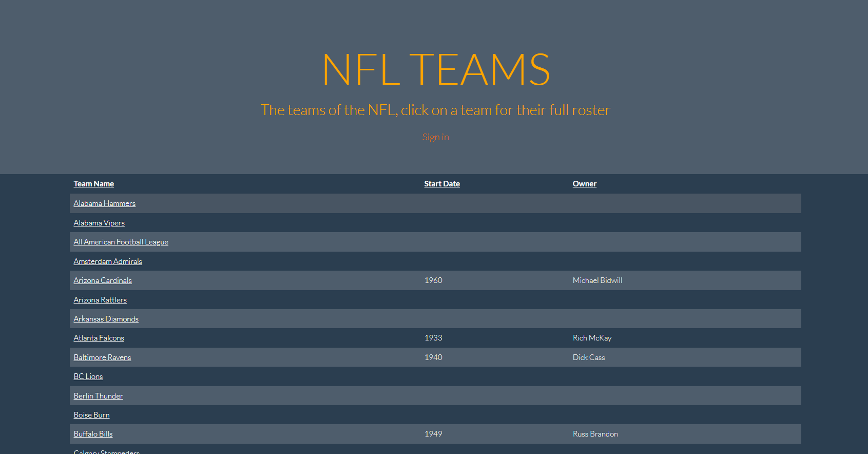Open the Alabama Vipers team page
This screenshot has height=454, width=868.
99,223
